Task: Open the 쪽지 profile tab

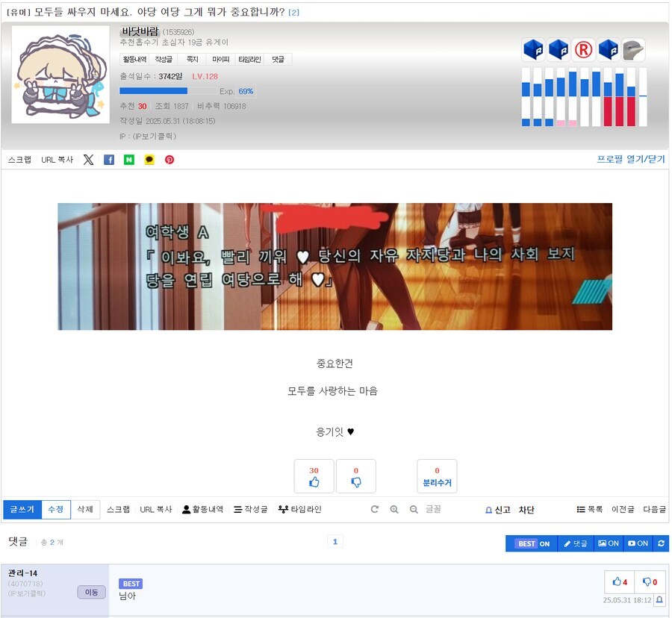Action: point(192,60)
